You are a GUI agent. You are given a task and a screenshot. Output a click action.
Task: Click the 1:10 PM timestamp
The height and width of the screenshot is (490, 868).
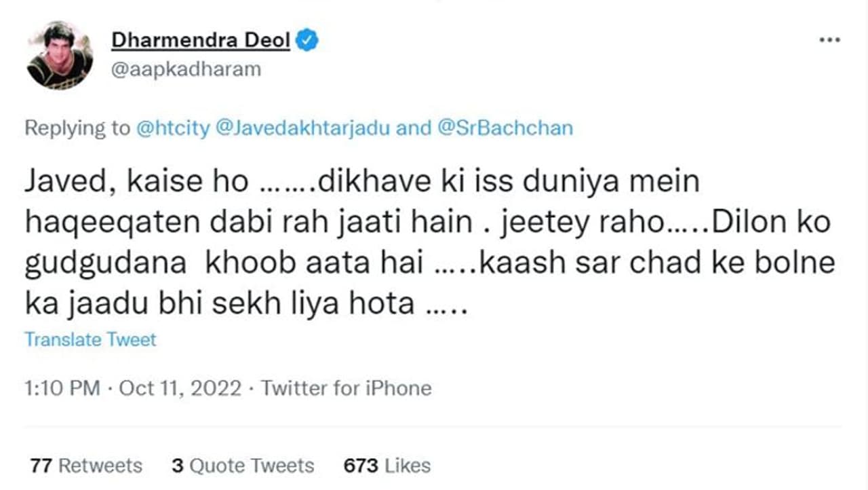coord(62,388)
